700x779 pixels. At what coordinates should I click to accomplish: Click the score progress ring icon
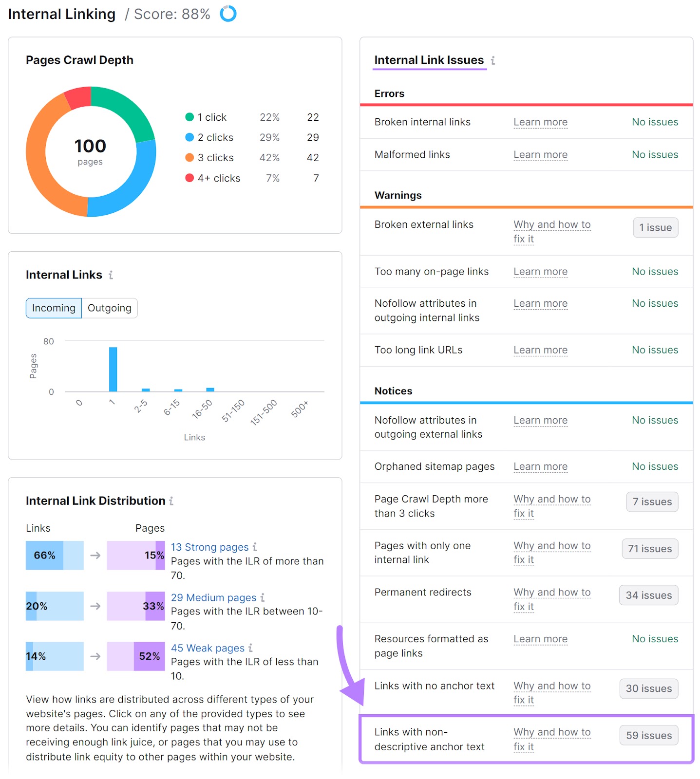(228, 14)
